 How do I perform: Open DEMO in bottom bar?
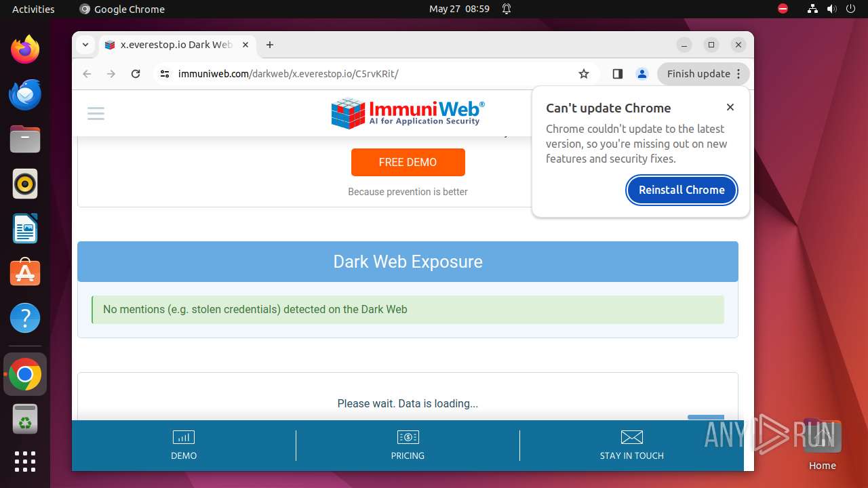(184, 445)
